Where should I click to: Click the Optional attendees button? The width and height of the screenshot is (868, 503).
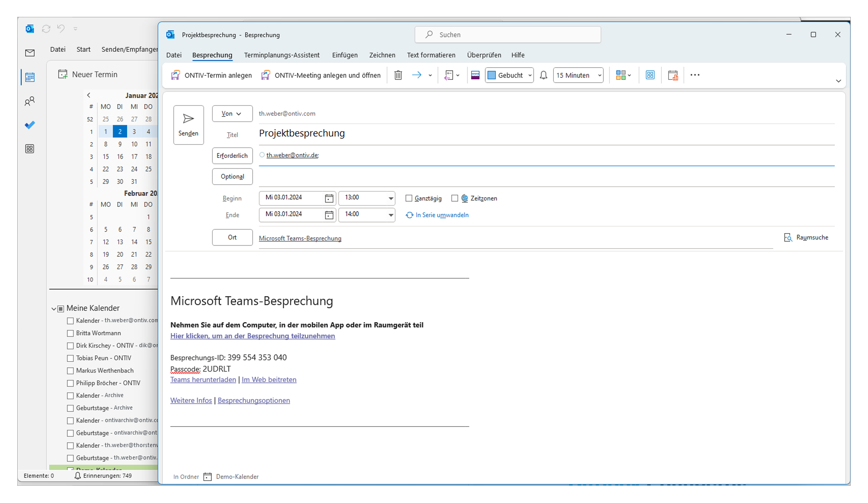click(232, 176)
